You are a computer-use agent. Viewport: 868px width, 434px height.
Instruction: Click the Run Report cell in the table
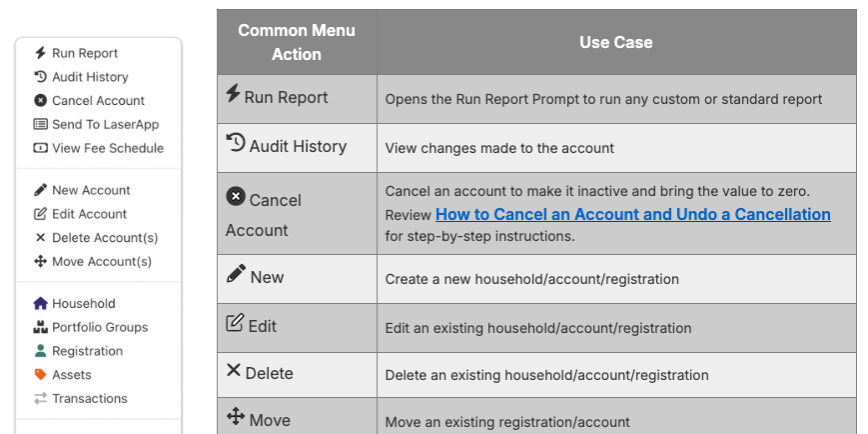298,99
